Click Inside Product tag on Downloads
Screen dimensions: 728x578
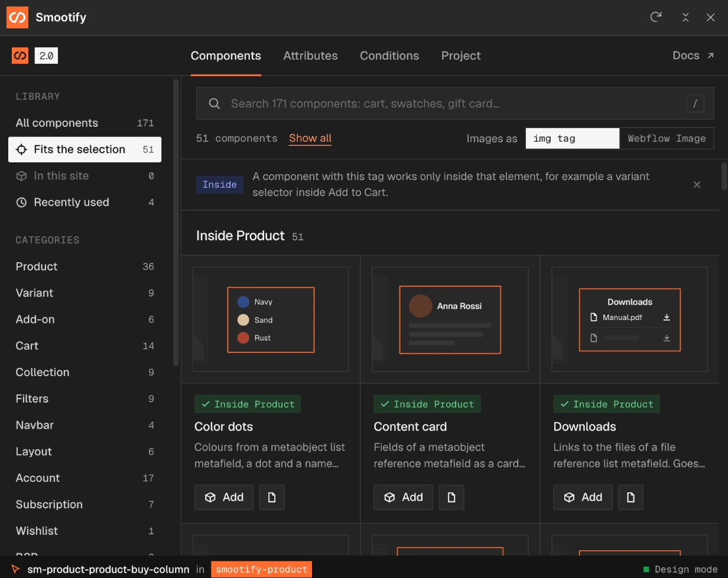coord(607,404)
